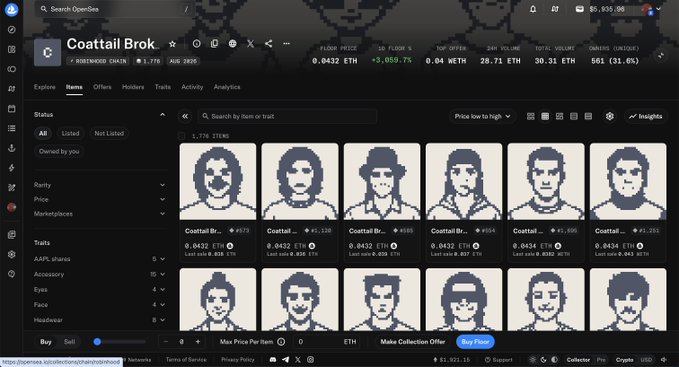
Task: Select the mosaic view icon
Action: (x=559, y=116)
